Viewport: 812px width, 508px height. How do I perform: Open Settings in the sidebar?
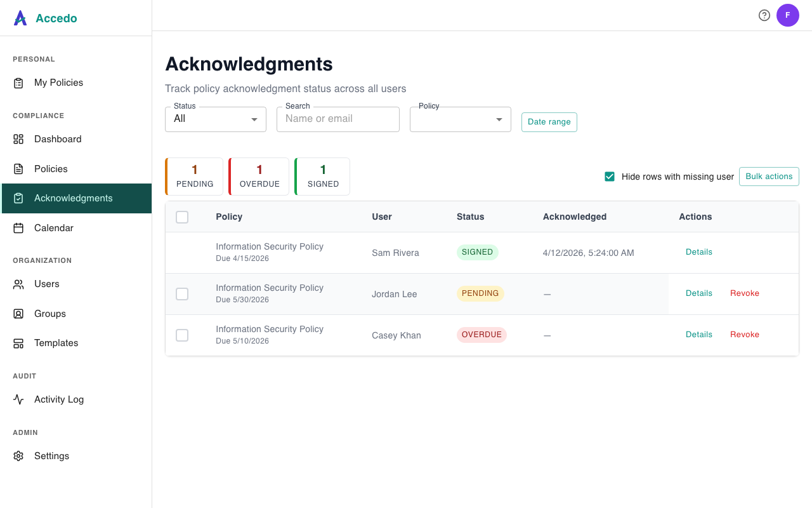(x=76, y=456)
